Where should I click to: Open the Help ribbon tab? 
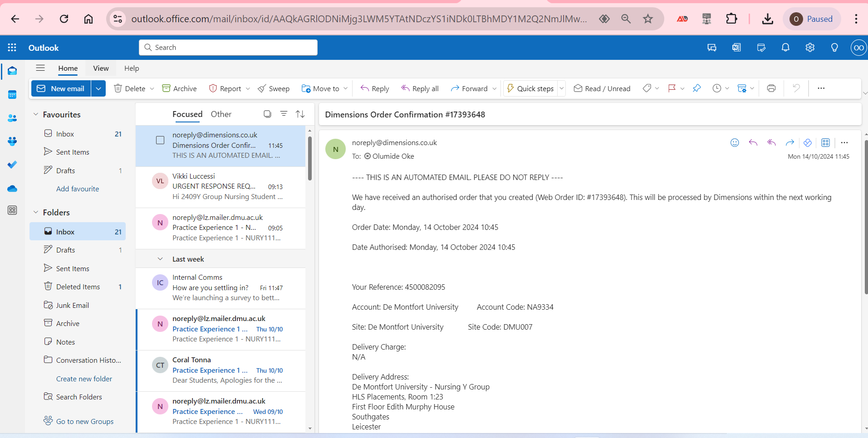tap(132, 68)
